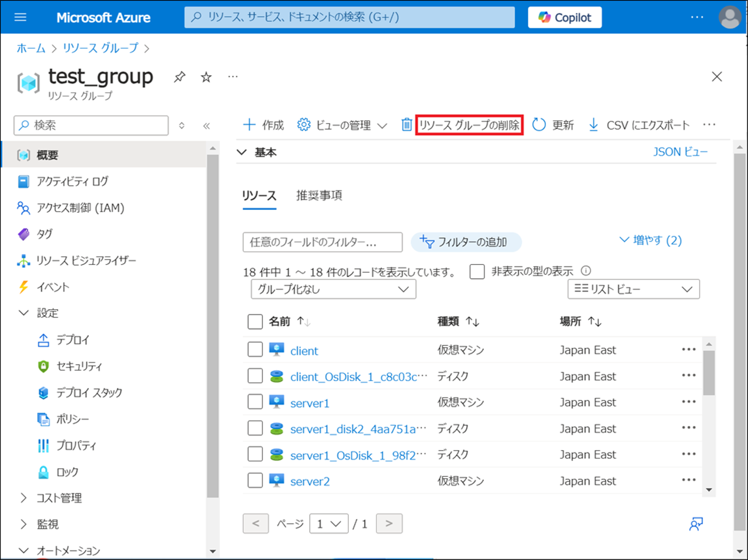Open the user account avatar

730,18
